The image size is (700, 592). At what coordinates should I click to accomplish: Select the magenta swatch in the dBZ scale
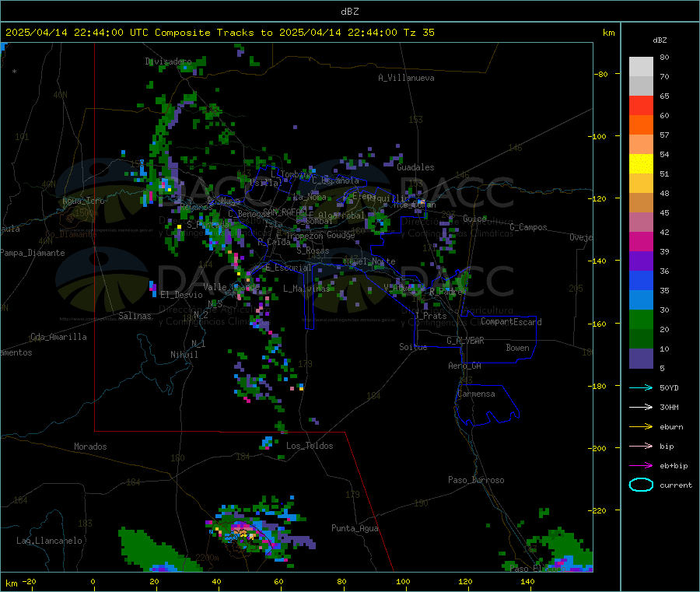pyautogui.click(x=641, y=241)
